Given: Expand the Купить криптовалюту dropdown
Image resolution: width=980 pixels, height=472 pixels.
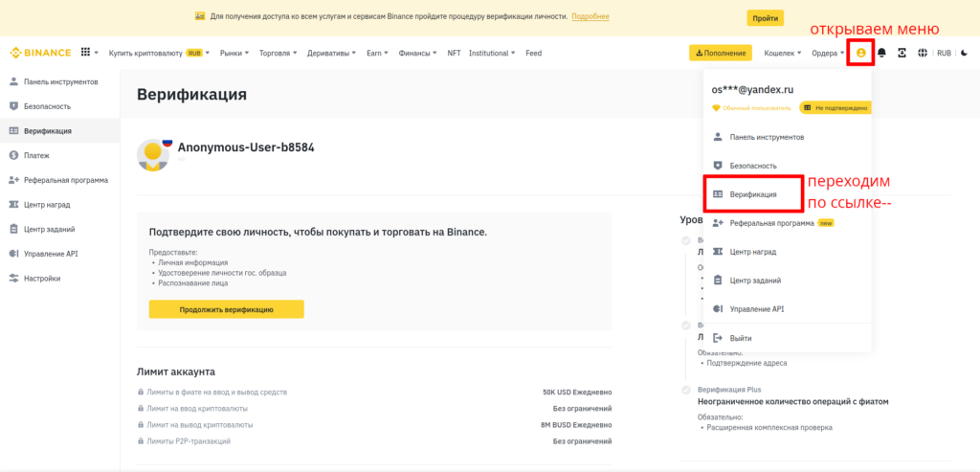Looking at the screenshot, I should tap(159, 54).
